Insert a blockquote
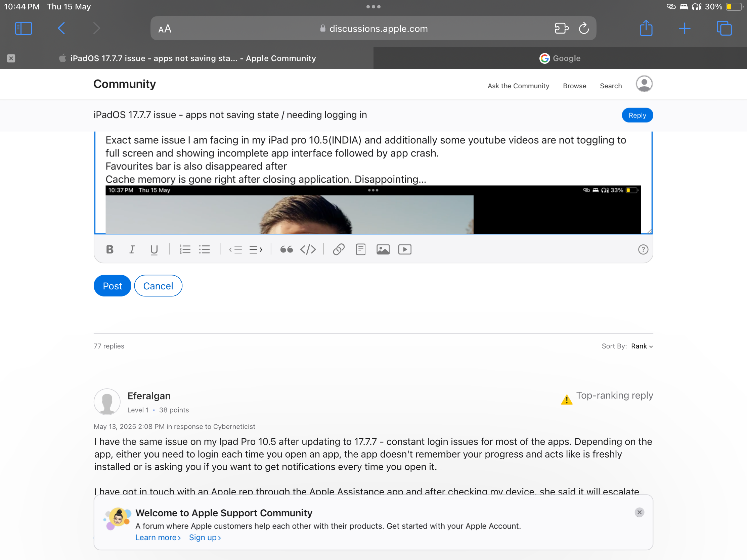 (287, 249)
